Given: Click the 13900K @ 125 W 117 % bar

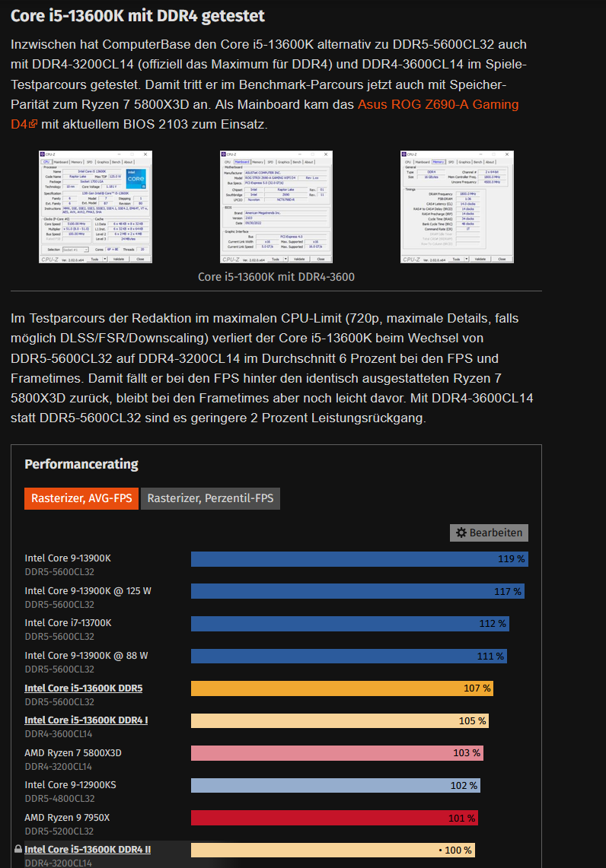Looking at the screenshot, I should point(358,591).
